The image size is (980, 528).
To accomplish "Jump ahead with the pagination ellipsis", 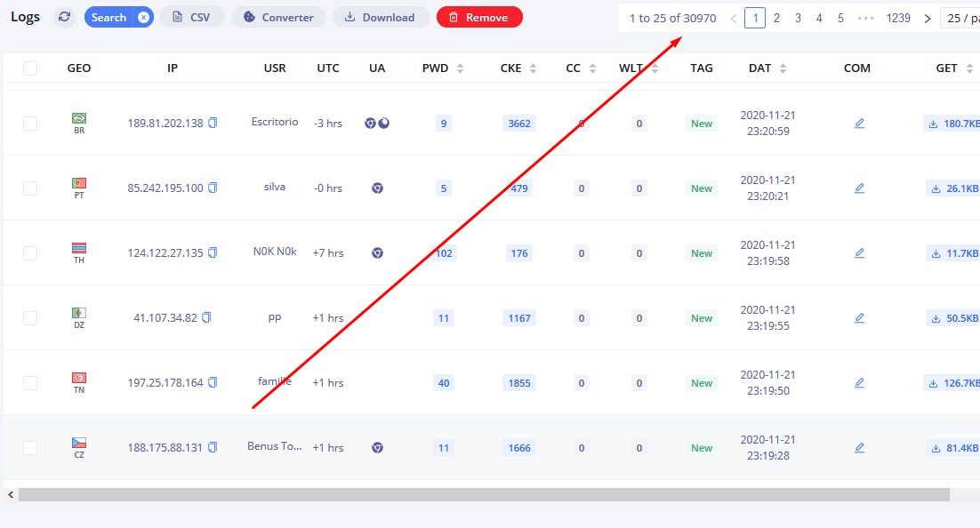I will pos(865,18).
